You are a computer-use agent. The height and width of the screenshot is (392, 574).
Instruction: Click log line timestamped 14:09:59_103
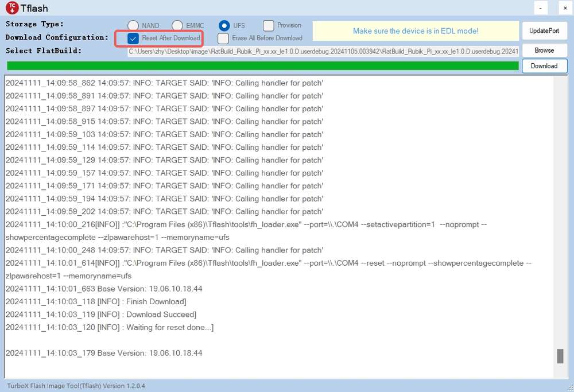point(164,134)
